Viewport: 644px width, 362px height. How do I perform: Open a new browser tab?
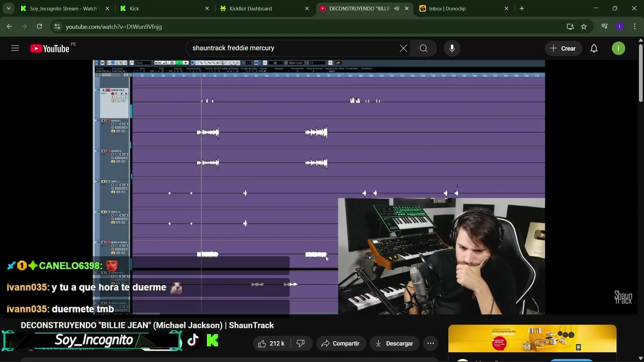[522, 9]
